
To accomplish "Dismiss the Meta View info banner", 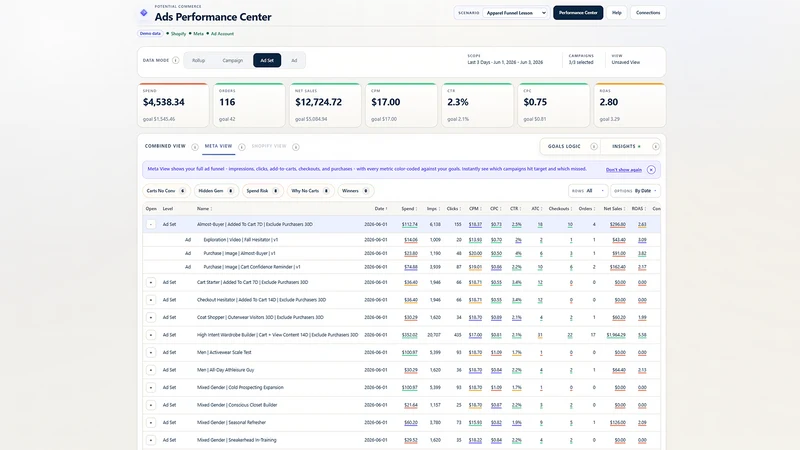I will [651, 169].
